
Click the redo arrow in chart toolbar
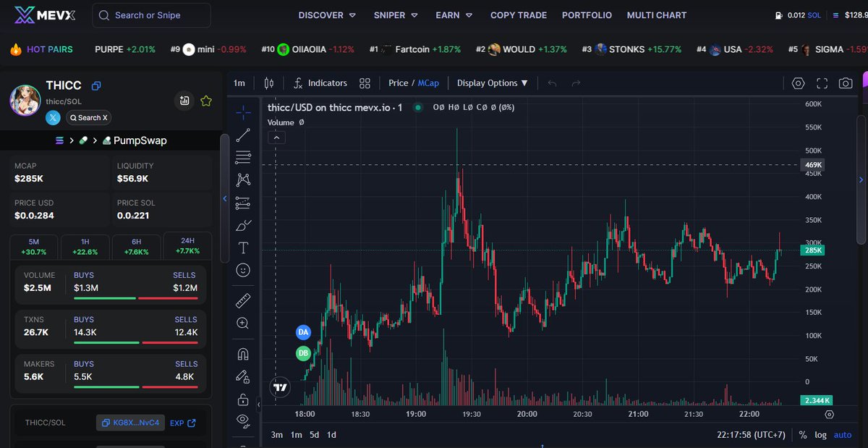[576, 83]
